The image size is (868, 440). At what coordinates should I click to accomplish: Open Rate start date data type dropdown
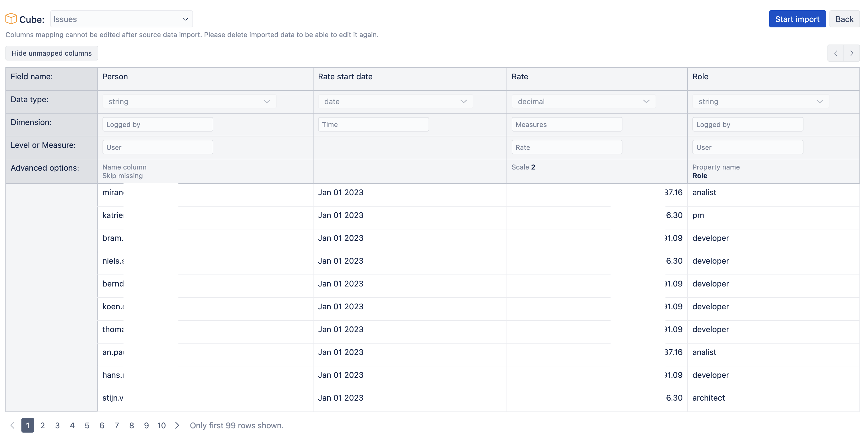point(395,101)
